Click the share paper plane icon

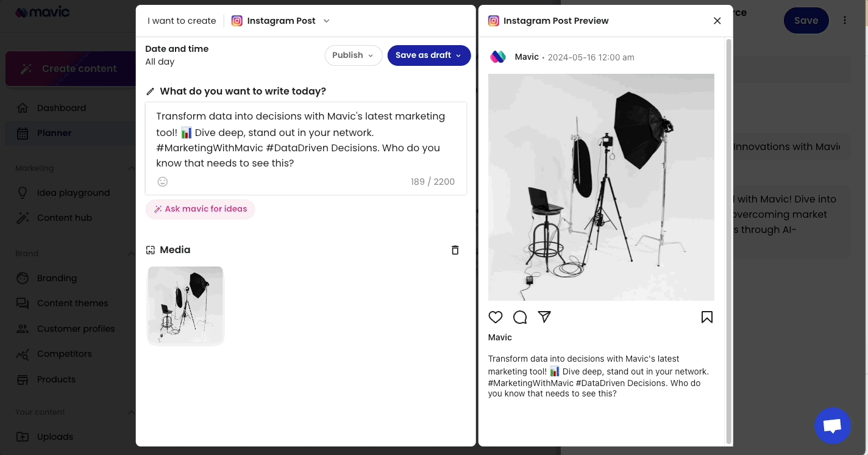pos(544,317)
